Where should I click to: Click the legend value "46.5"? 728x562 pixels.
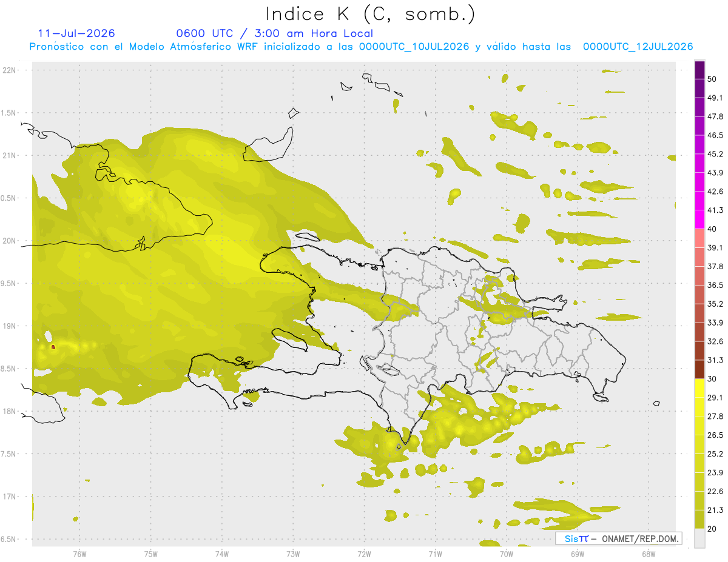(x=715, y=135)
